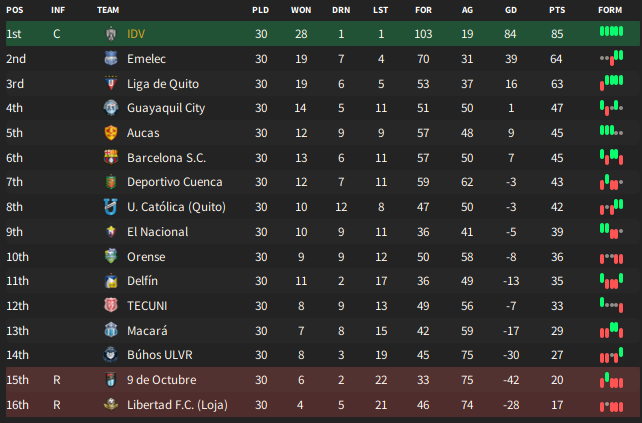Click the Barcelona S.C. badge icon
Viewport: 642px width, 423px height.
(x=111, y=158)
